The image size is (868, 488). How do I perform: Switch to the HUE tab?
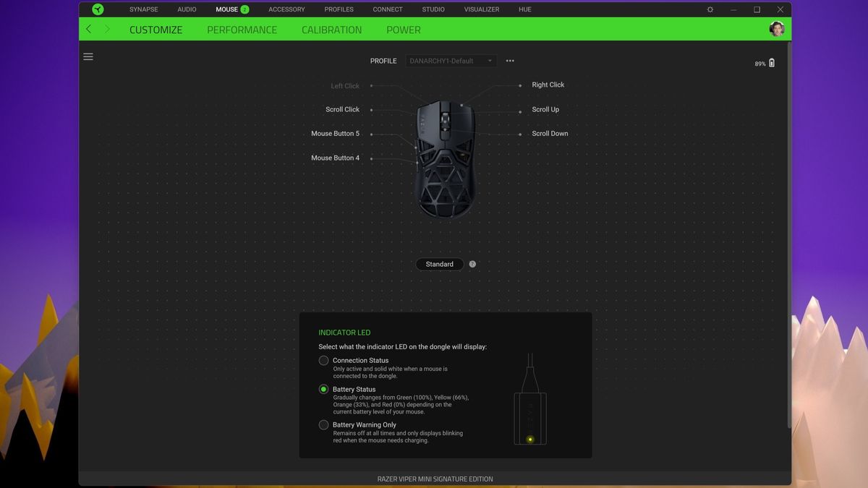(x=525, y=9)
